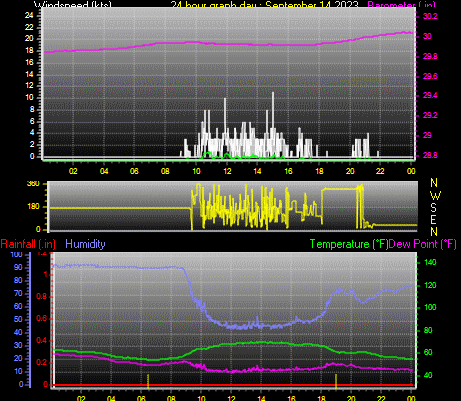Click the magenta Dew Point (°F) legend label

point(422,244)
